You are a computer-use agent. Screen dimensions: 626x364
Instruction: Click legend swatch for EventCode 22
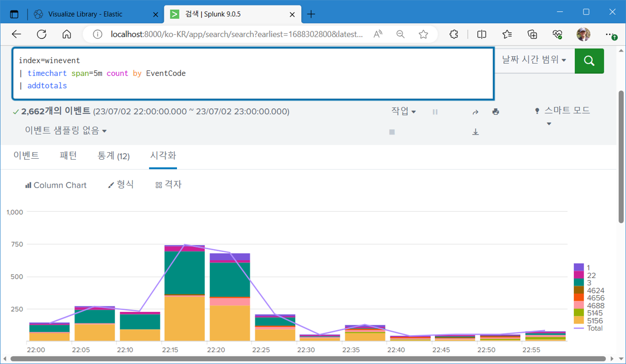578,275
